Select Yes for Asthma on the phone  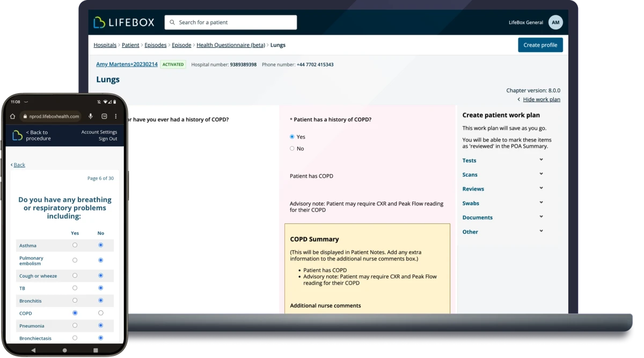click(x=75, y=245)
